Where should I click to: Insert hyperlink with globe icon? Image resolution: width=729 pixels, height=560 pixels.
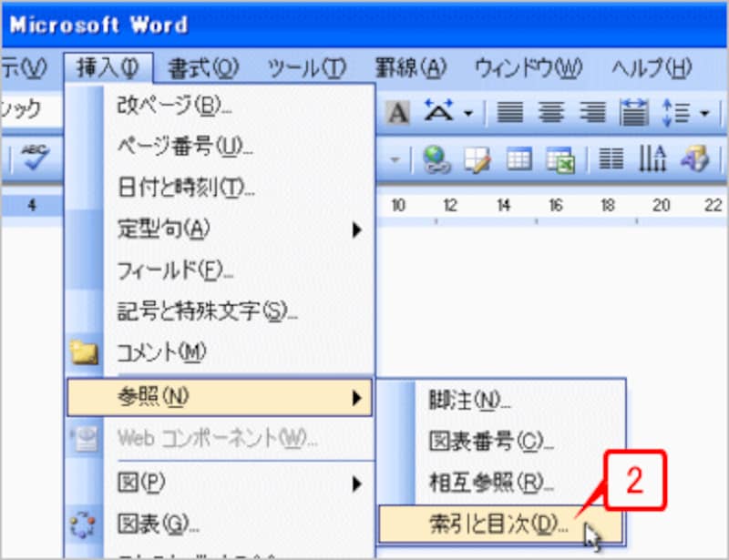(436, 160)
